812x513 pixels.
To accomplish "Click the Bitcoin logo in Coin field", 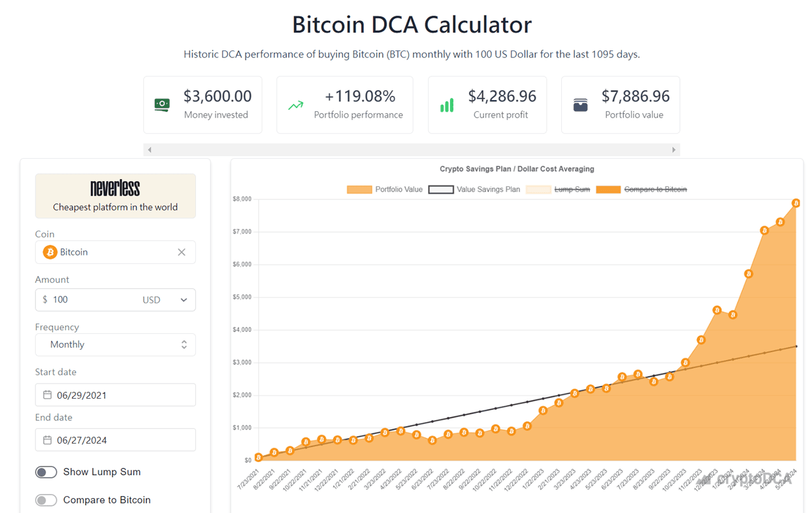I will [50, 252].
